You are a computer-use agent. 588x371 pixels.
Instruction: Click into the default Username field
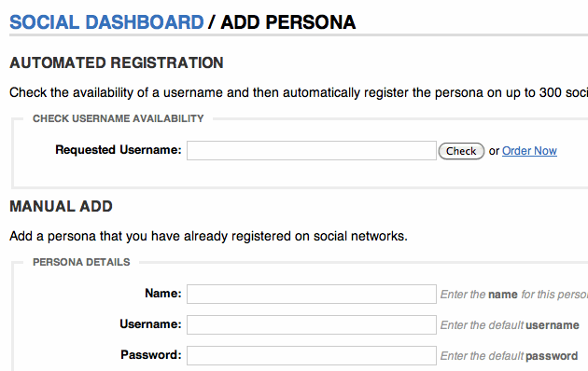tap(312, 324)
